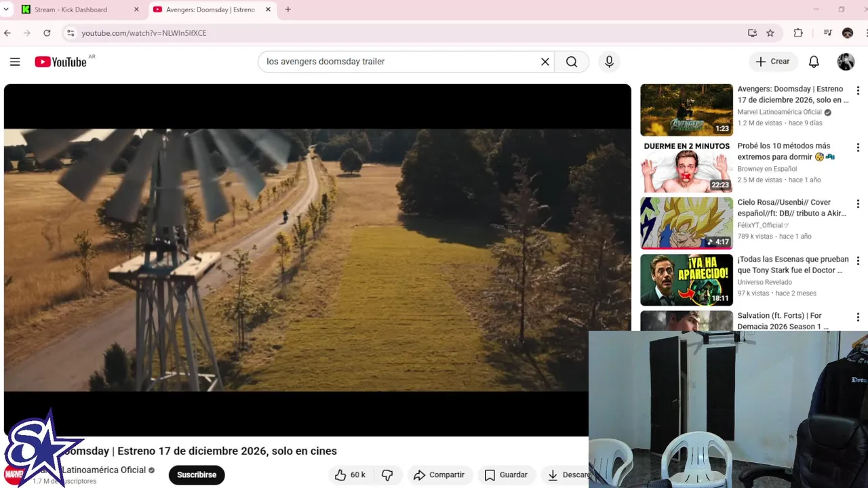Like the video with thumbs up

[x=350, y=475]
